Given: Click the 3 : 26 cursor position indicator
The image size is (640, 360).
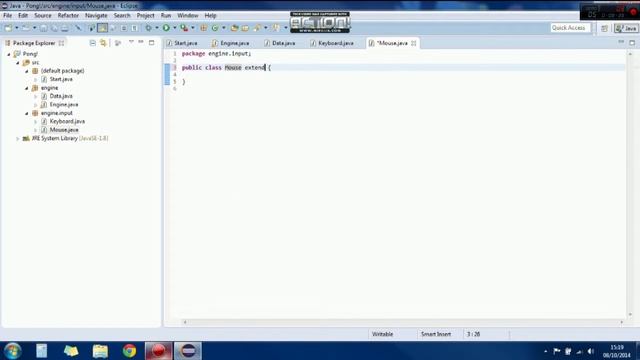Looking at the screenshot, I should coord(473,334).
